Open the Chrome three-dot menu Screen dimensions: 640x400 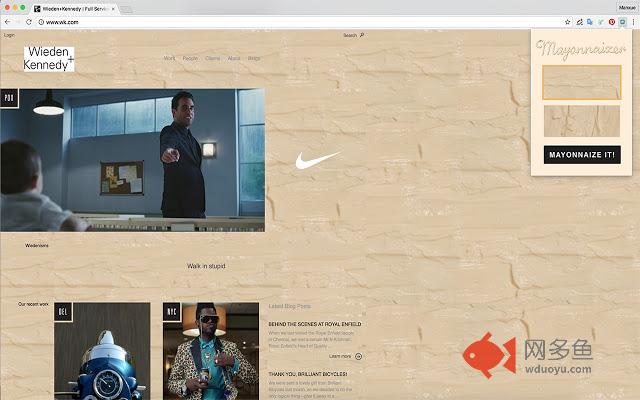[x=633, y=22]
